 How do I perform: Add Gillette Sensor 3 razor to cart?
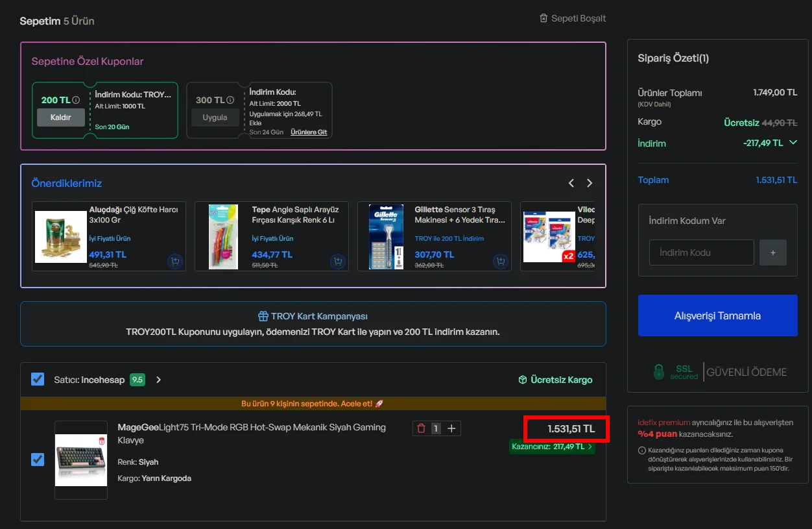point(500,262)
